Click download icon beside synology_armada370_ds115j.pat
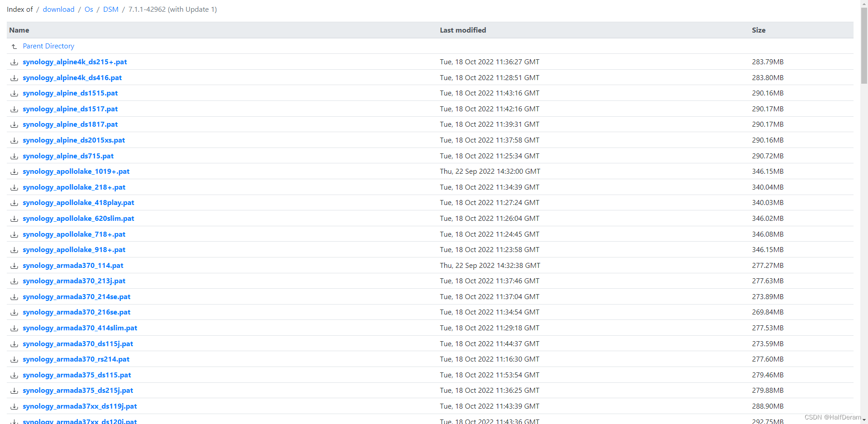This screenshot has width=868, height=424. (14, 344)
